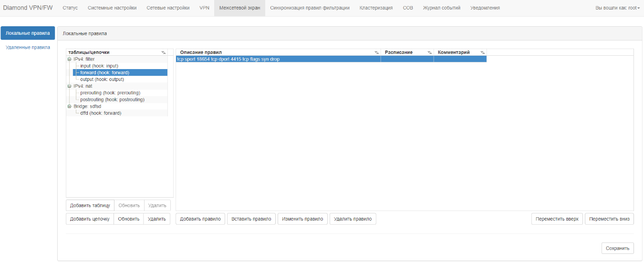Open the VPN menu tab
This screenshot has width=644, height=262.
[x=204, y=8]
